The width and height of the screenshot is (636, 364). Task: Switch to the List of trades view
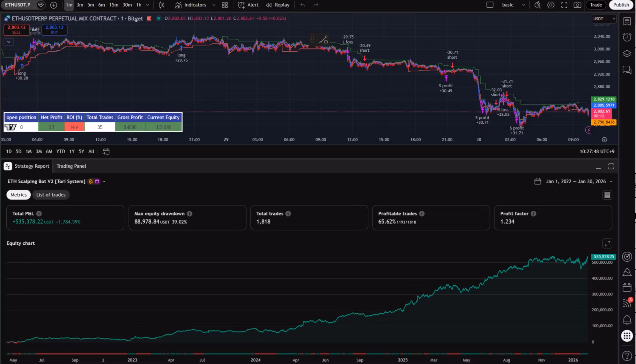coord(51,194)
